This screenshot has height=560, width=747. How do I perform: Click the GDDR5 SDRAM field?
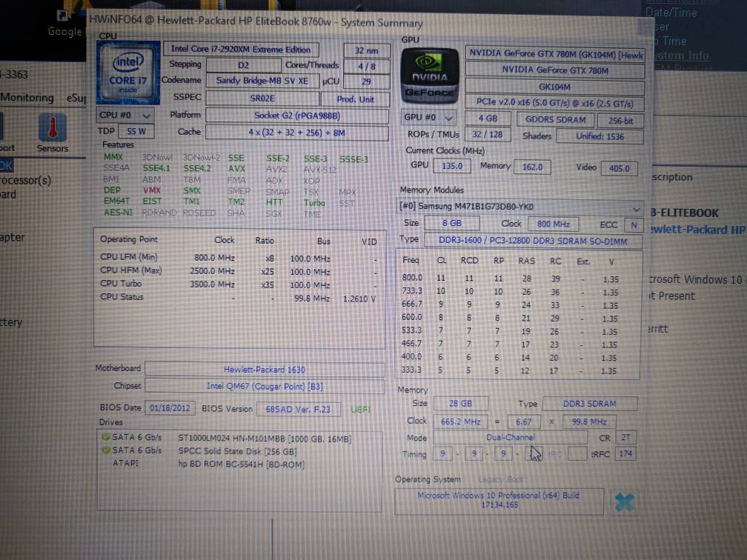click(556, 120)
